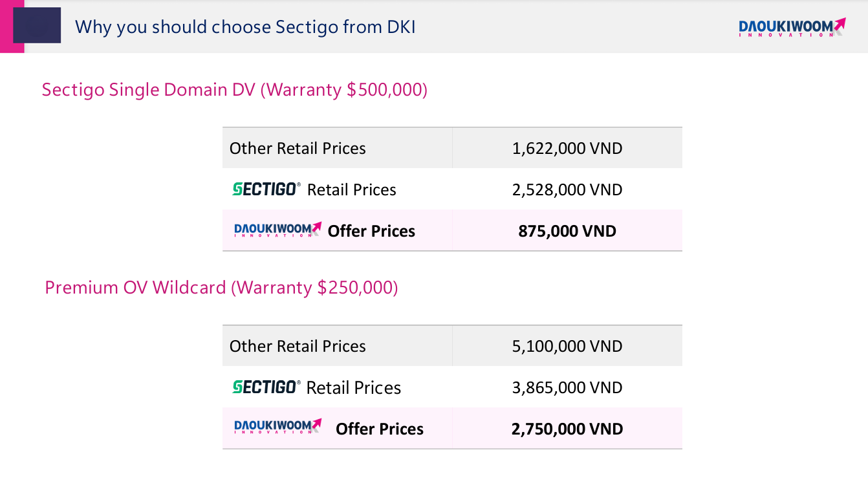Image resolution: width=868 pixels, height=485 pixels.
Task: Click the 5,100,000 VND price cell
Action: [567, 346]
